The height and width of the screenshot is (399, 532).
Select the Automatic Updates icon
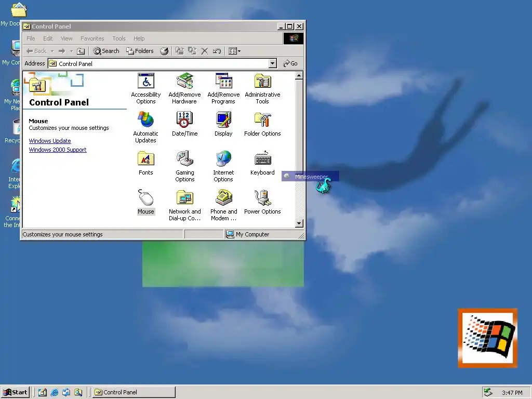pyautogui.click(x=146, y=127)
